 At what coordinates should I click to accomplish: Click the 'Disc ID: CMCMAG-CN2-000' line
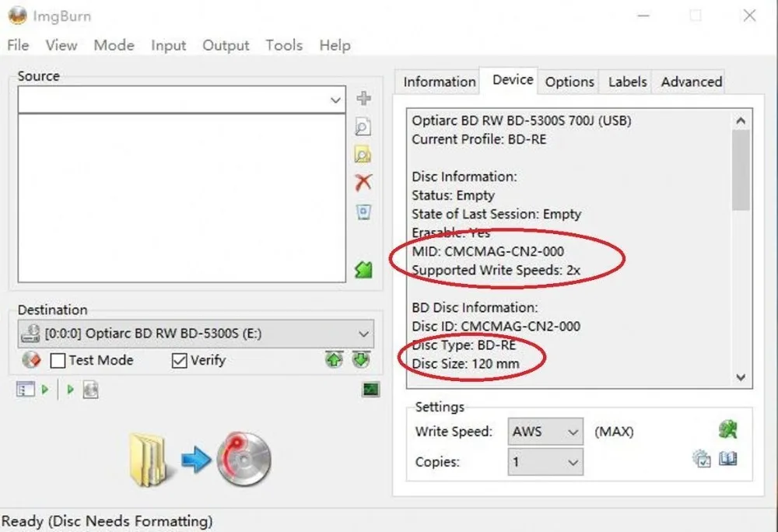[496, 326]
